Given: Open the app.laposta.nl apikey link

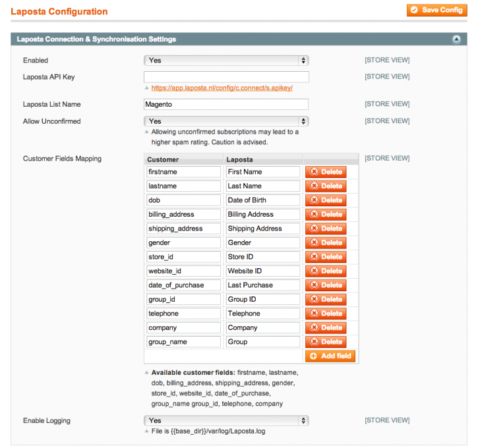Looking at the screenshot, I should click(222, 88).
